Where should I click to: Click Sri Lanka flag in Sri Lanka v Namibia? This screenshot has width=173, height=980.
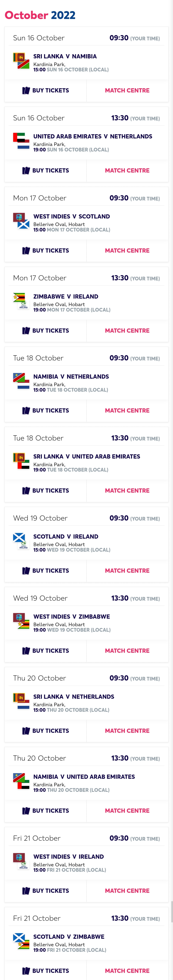pyautogui.click(x=19, y=58)
